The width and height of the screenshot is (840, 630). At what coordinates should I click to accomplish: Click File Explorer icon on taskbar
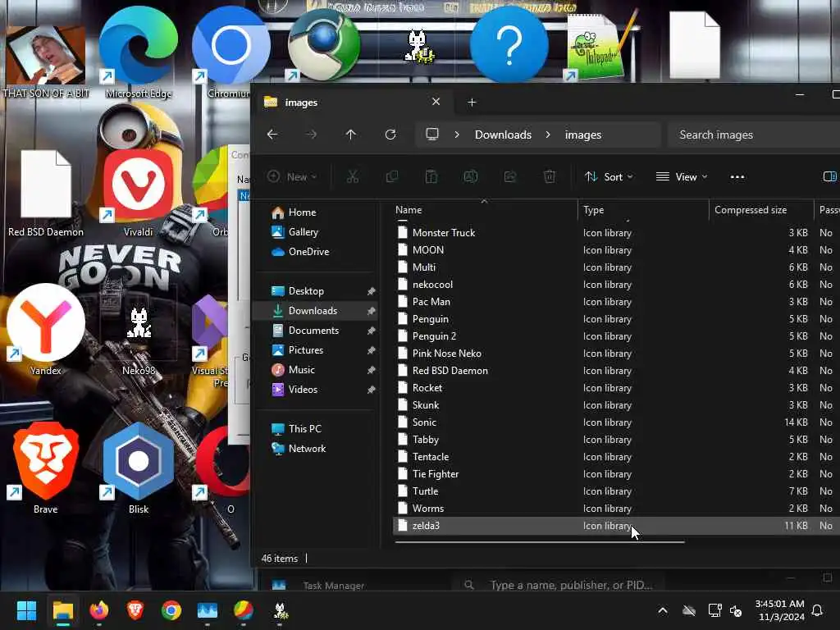(x=62, y=610)
